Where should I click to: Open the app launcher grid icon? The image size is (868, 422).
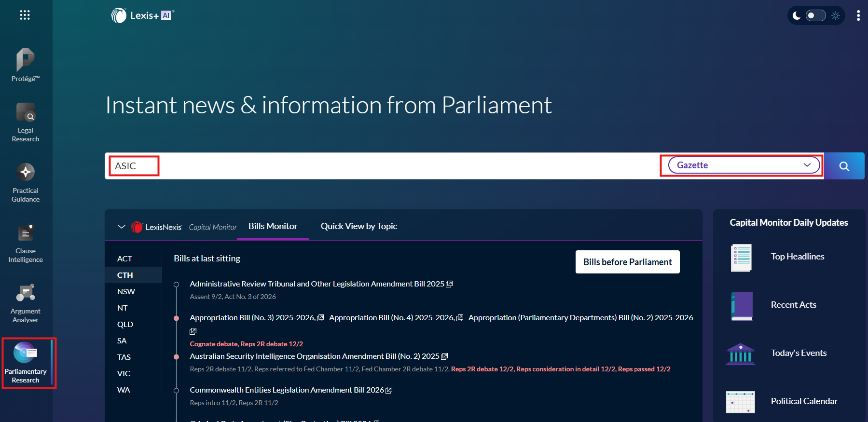[x=25, y=15]
